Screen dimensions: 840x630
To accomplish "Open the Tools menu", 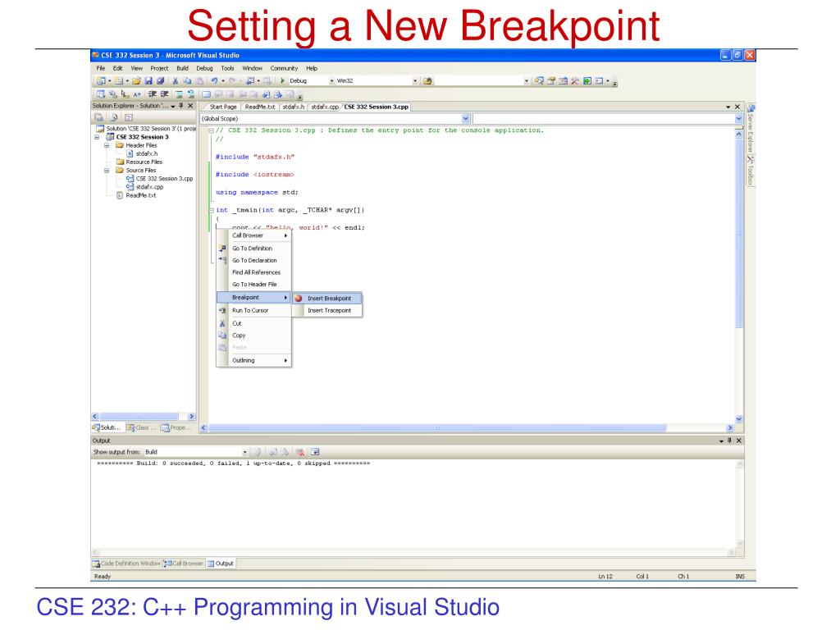I will click(227, 68).
